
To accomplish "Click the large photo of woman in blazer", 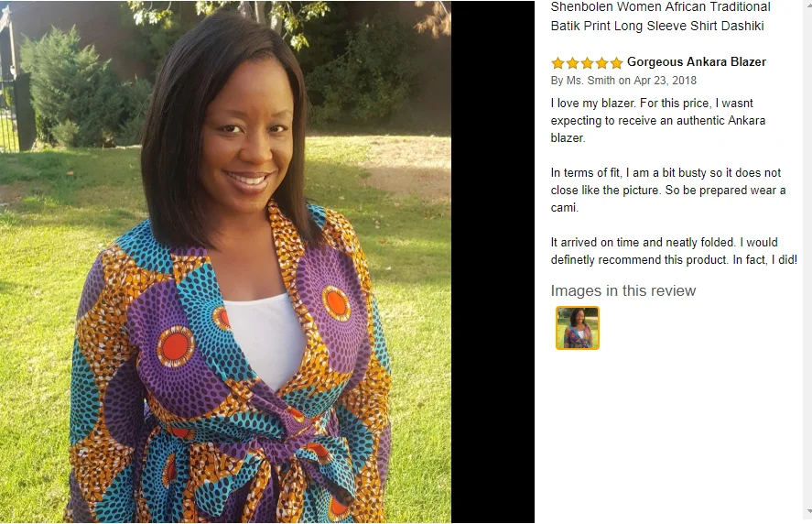I will pos(225,262).
